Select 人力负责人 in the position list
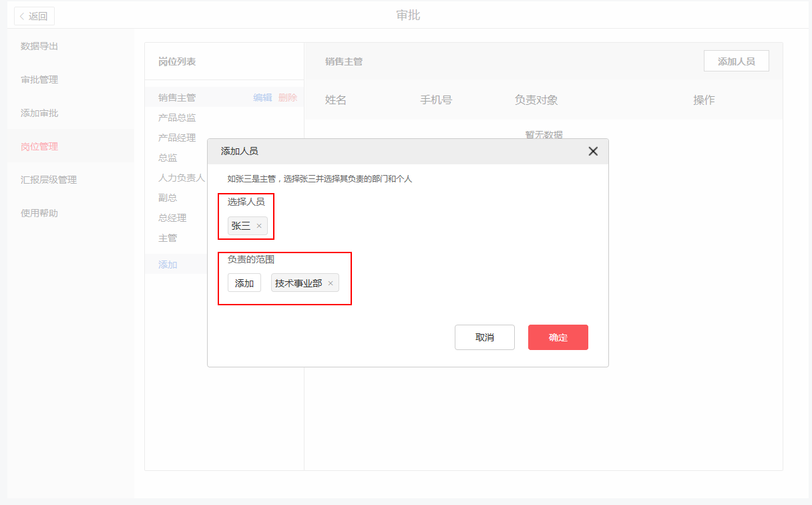This screenshot has width=812, height=505. 182,178
